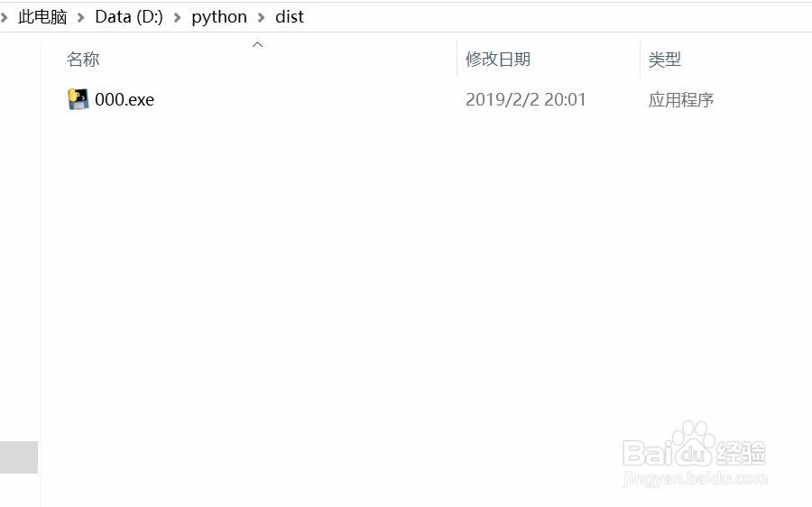Click the 2019/2/2 20:01 date cell
Viewport: 812px width, 507px height.
[x=525, y=99]
